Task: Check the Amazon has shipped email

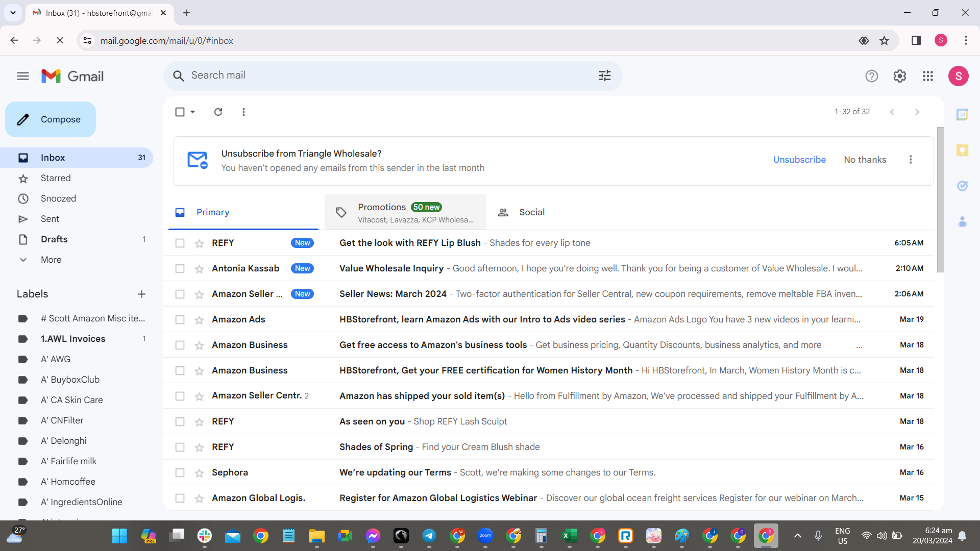Action: pos(180,396)
